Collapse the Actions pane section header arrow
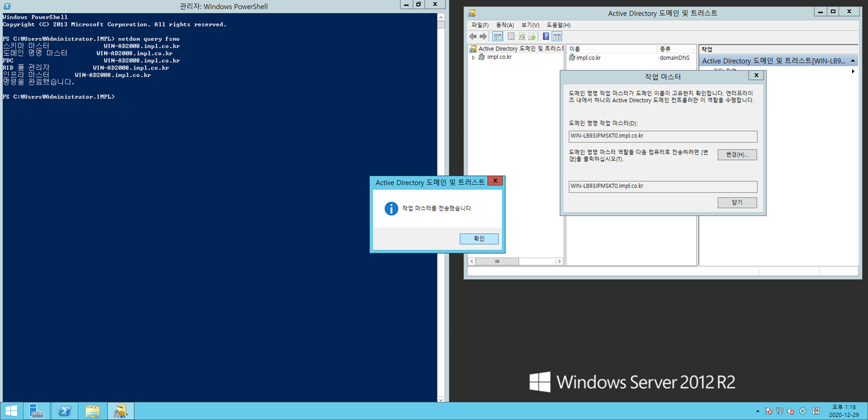Viewport: 868px width, 420px height. click(x=852, y=61)
